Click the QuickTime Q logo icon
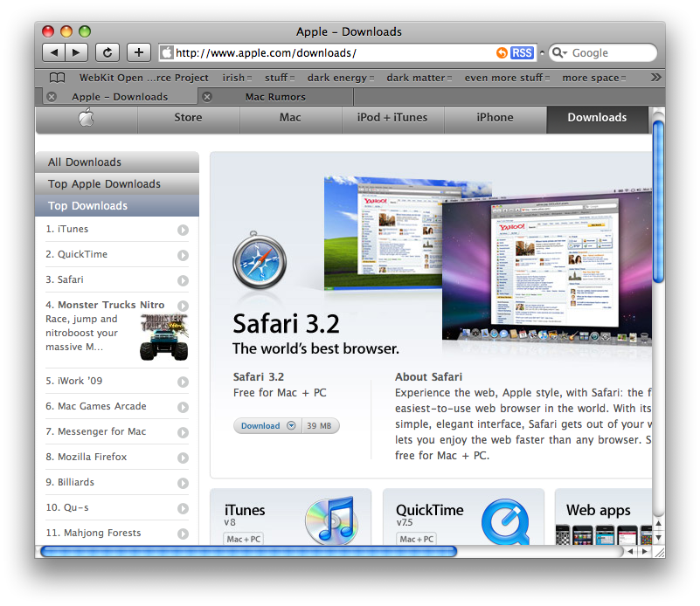Screen dimensions: 700x606 (505, 521)
